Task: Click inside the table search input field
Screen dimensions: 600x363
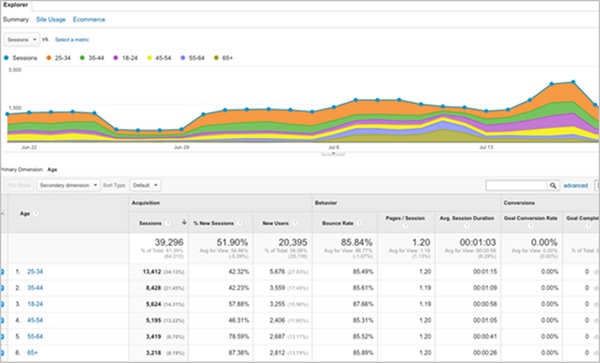Action: point(516,186)
